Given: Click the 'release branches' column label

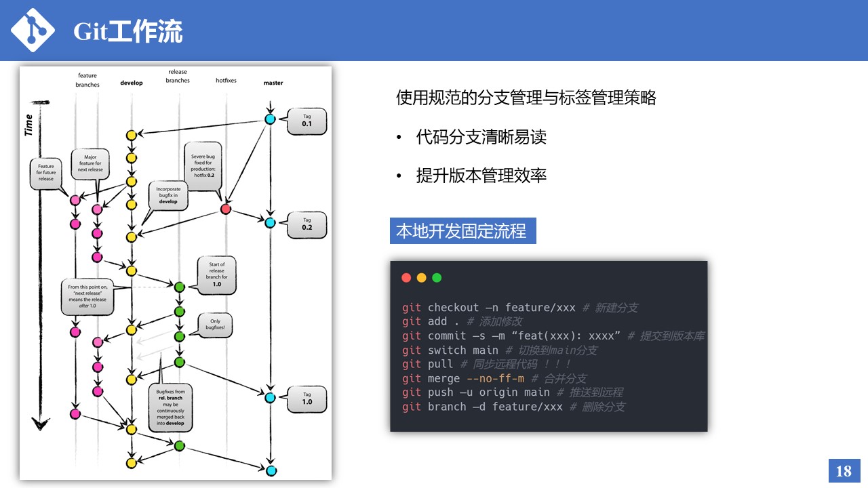Looking at the screenshot, I should tap(178, 76).
